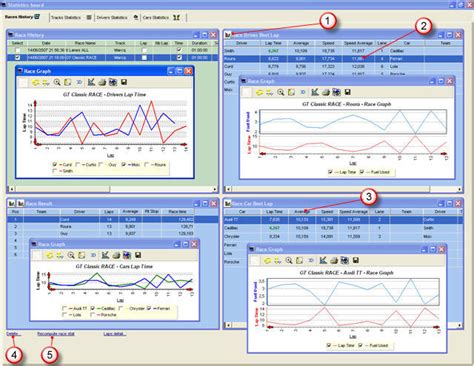This screenshot has width=474, height=366.
Task: Click the zoom magnifier in Audi TT Race Graph
Action: (289, 260)
